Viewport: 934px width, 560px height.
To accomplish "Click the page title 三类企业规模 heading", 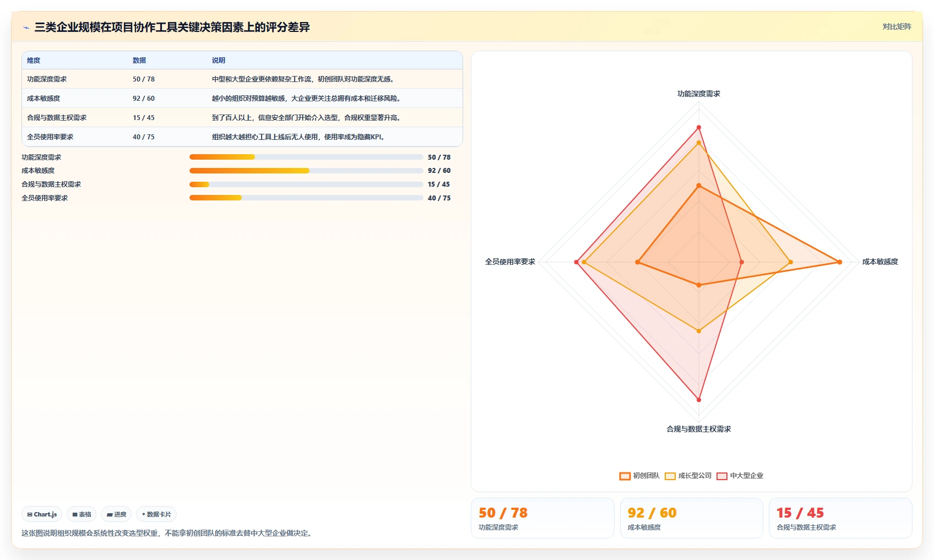I will pyautogui.click(x=172, y=27).
